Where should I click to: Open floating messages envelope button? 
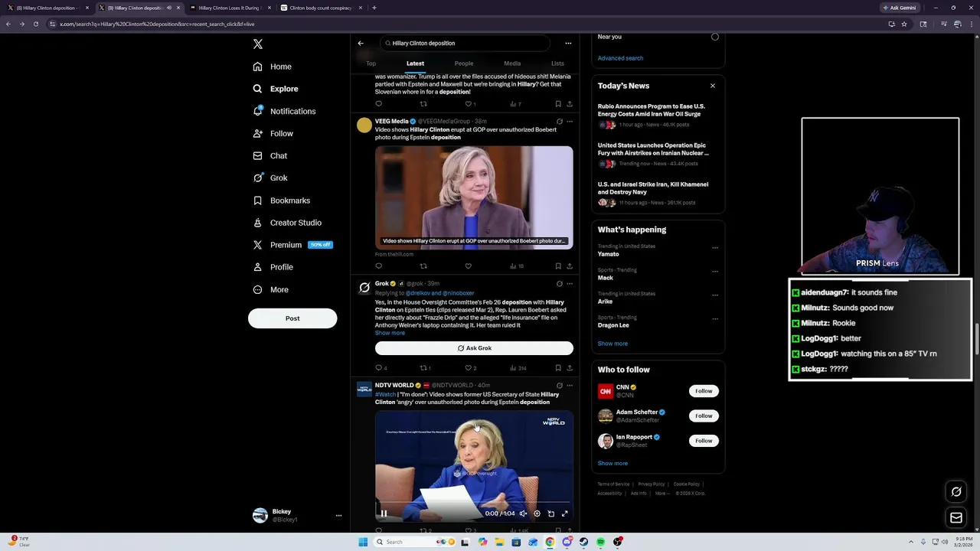[956, 518]
